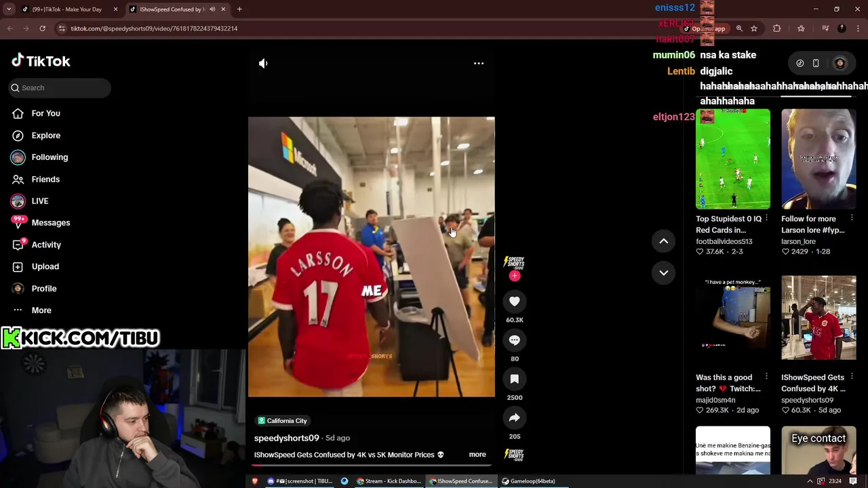View site information icon in the address bar
The image size is (868, 488).
pyautogui.click(x=62, y=28)
